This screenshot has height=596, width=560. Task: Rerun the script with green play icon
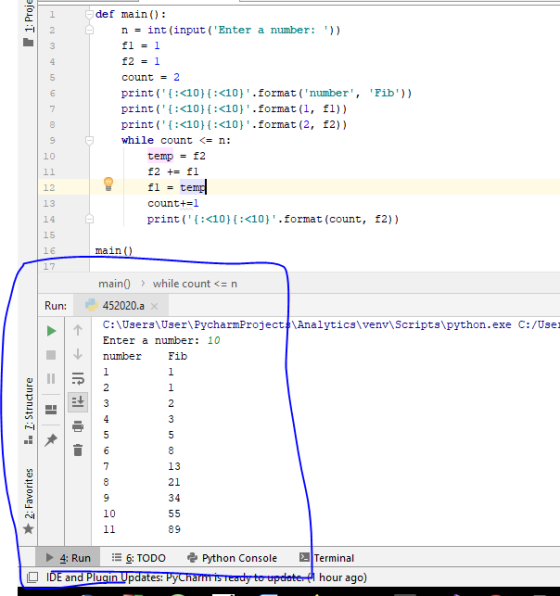(51, 331)
